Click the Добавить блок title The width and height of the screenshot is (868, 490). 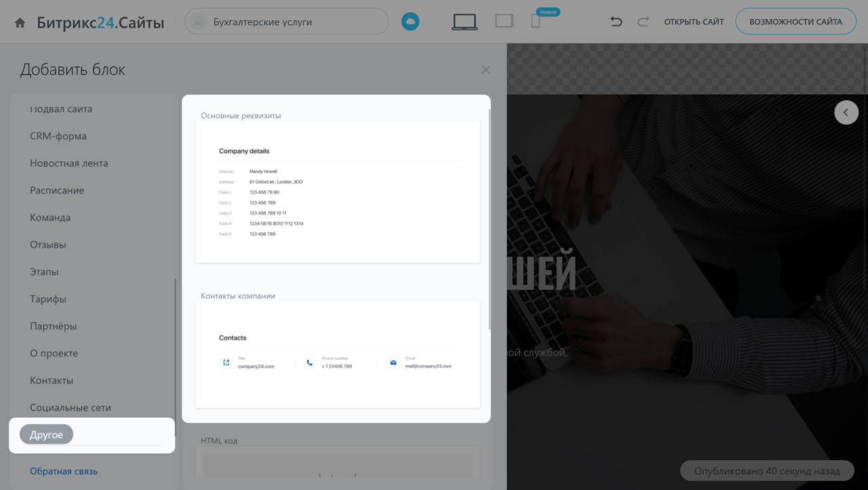[73, 70]
